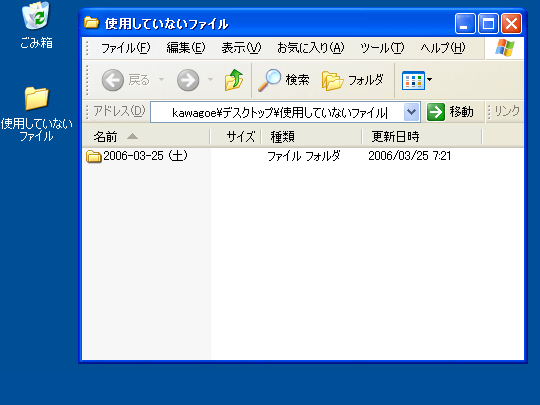
Task: Click the 2006/03/25 7:21 date cell
Action: coord(409,156)
